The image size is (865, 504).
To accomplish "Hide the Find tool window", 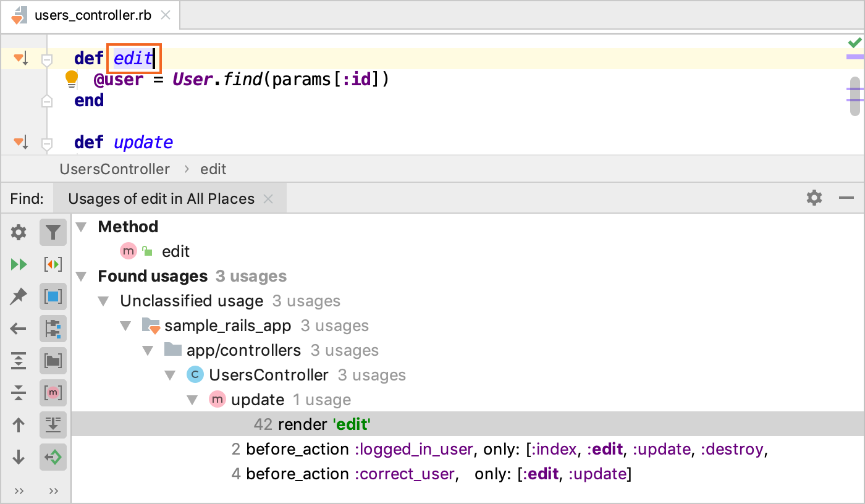I will click(846, 198).
